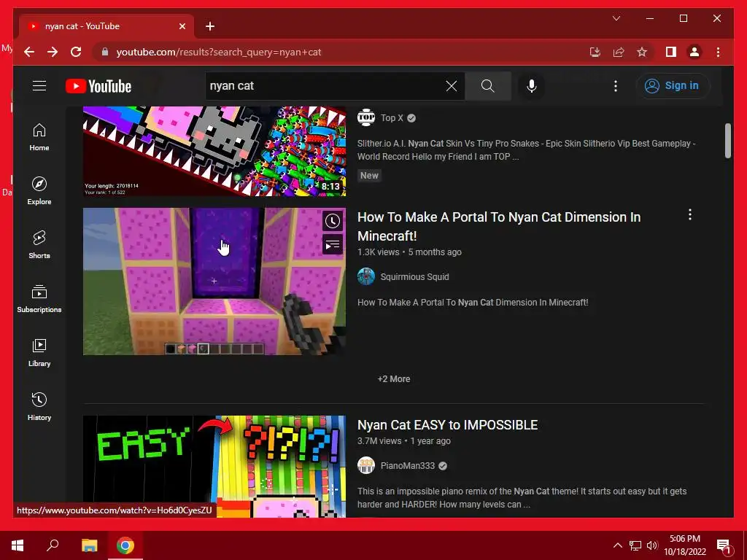Add Minecraft portal video to queue
This screenshot has width=747, height=560.
pyautogui.click(x=333, y=245)
